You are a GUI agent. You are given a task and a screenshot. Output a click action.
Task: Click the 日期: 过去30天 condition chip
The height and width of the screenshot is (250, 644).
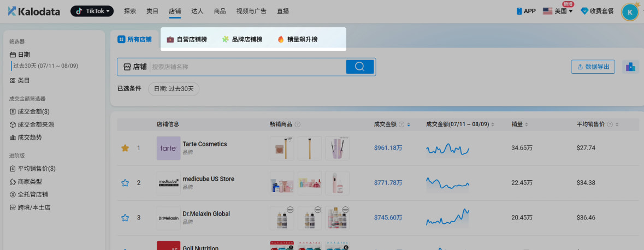click(174, 88)
